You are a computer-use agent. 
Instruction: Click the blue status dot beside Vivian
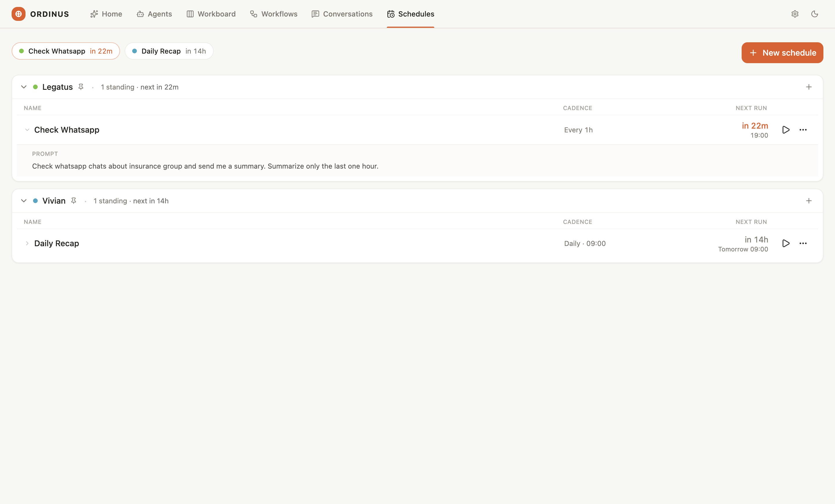point(35,201)
